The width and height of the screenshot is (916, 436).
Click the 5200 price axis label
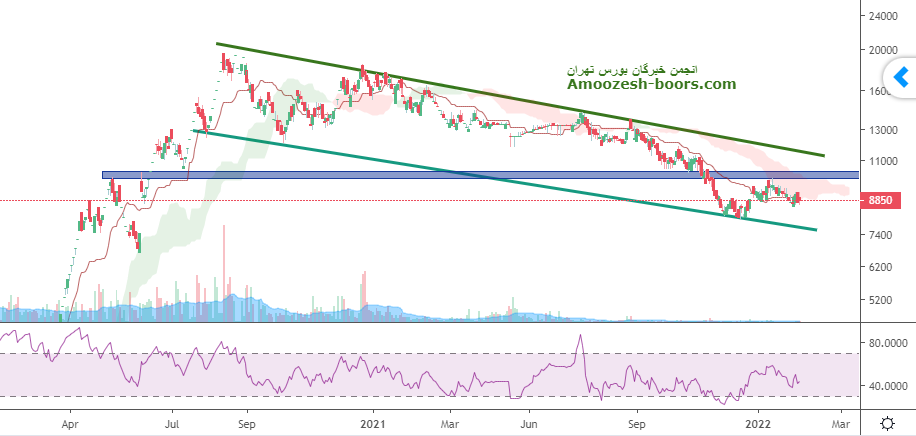click(886, 300)
